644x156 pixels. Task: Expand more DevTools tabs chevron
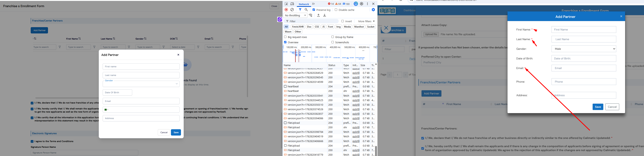(313, 4)
